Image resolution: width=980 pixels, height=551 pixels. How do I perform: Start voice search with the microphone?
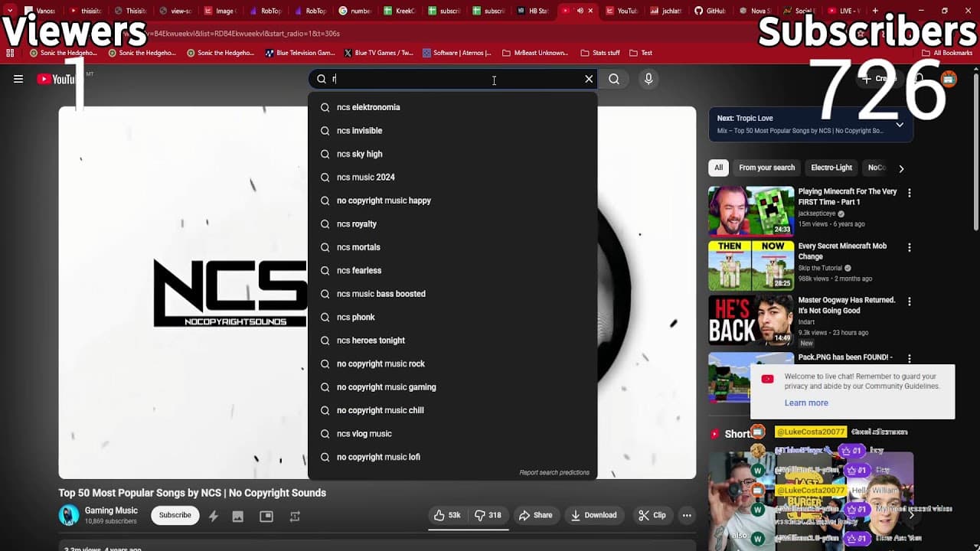pyautogui.click(x=648, y=79)
